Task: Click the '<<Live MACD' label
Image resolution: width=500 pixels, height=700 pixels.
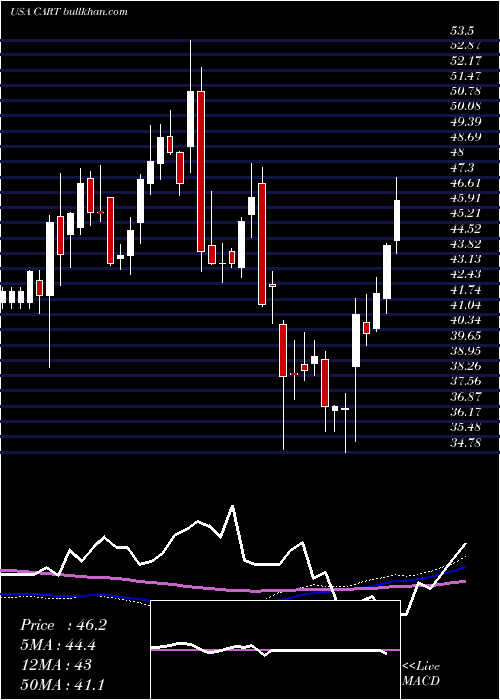Action: coord(421,673)
